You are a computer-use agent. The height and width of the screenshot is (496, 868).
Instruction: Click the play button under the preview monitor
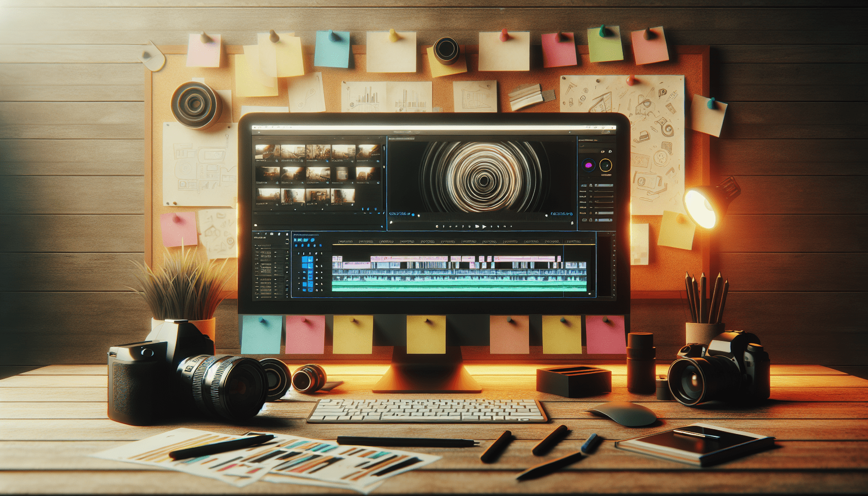484,226
